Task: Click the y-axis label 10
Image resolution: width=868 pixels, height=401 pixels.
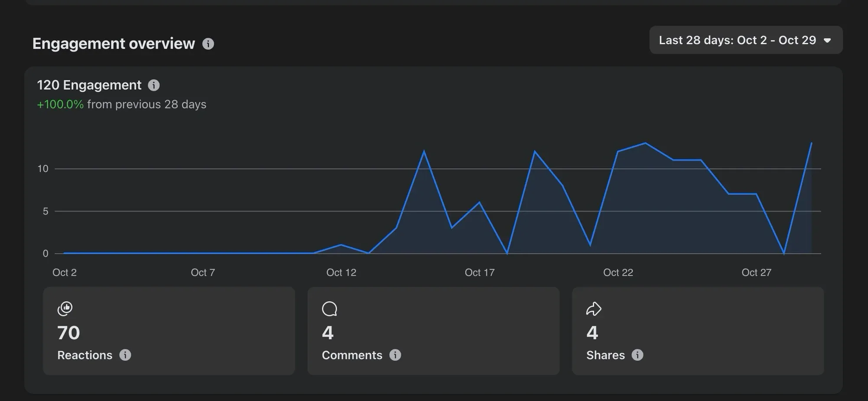Action: point(43,169)
